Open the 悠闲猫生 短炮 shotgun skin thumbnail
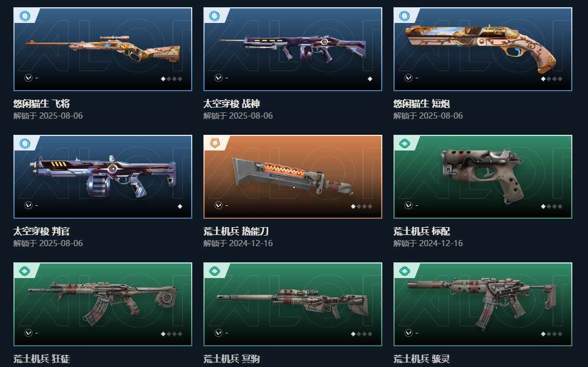 click(482, 49)
